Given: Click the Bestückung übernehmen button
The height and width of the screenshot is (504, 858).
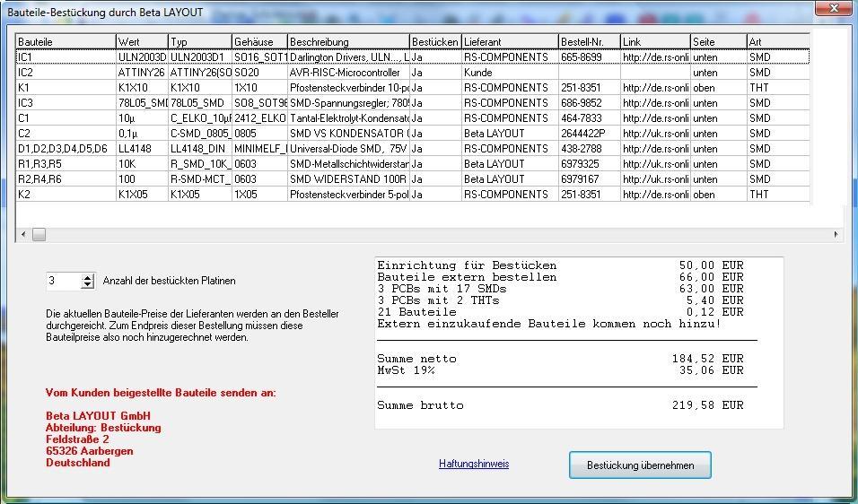Looking at the screenshot, I should pyautogui.click(x=640, y=465).
